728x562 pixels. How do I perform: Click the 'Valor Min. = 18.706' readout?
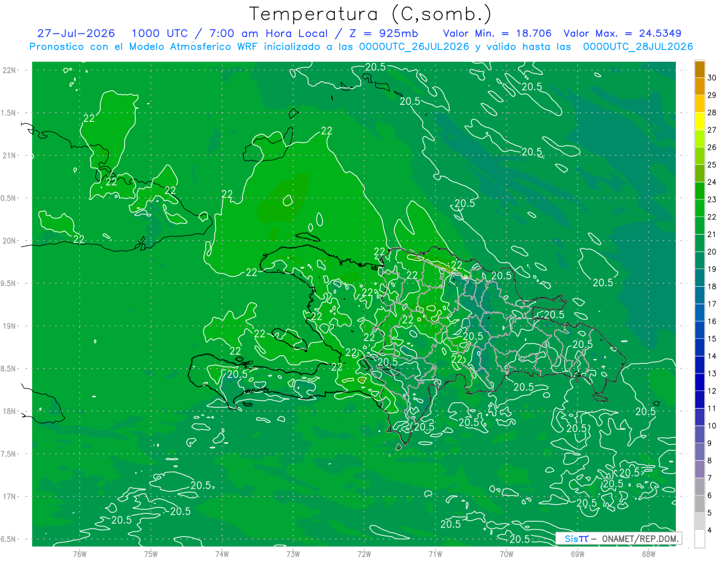coord(497,33)
